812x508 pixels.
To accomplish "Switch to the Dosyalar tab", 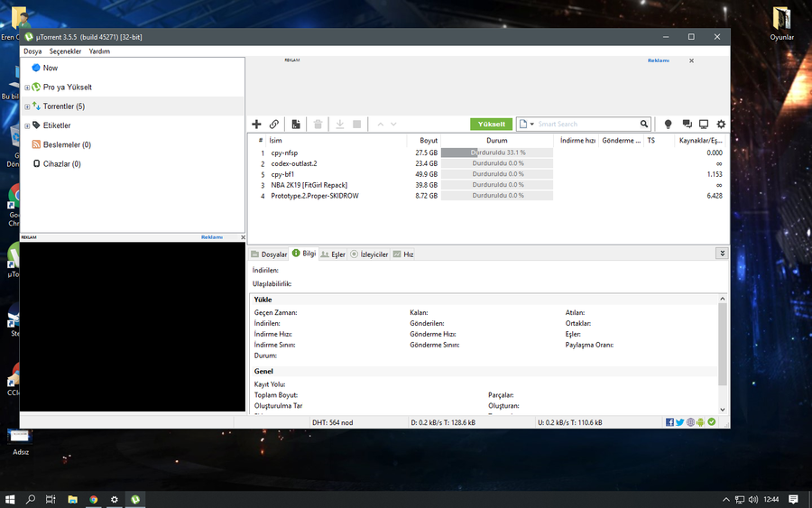I will (269, 254).
